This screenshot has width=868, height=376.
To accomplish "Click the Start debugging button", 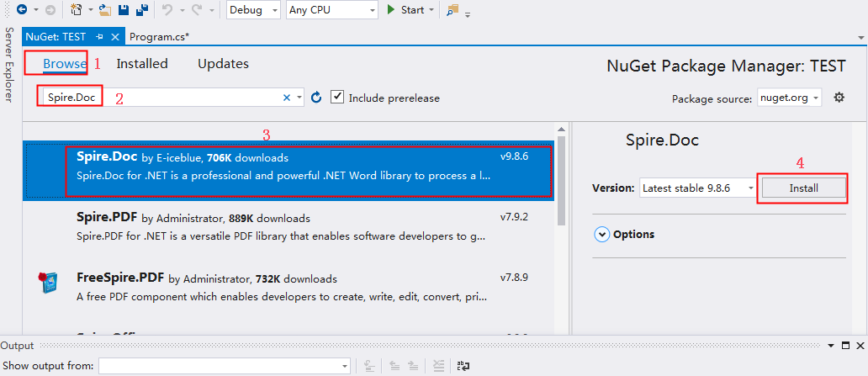I will click(x=410, y=10).
